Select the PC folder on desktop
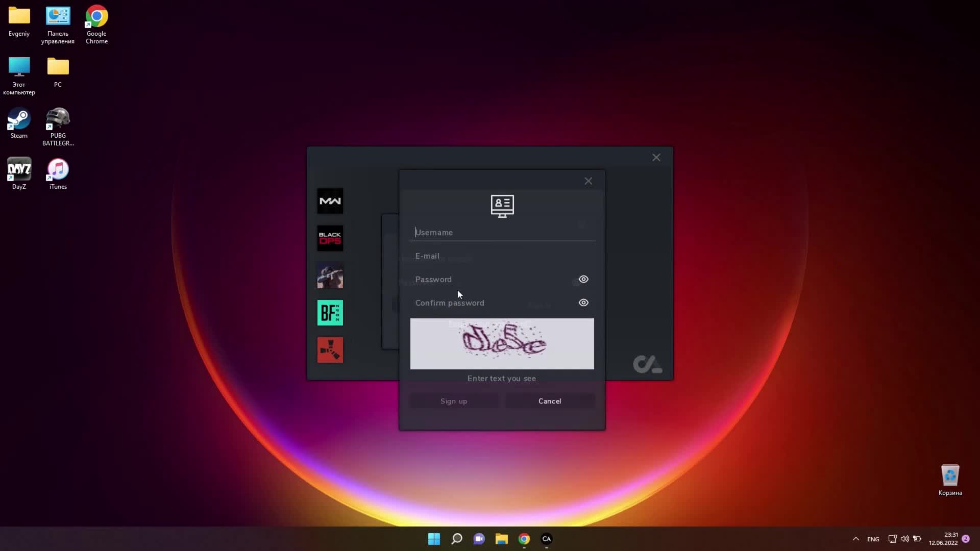 click(x=58, y=72)
